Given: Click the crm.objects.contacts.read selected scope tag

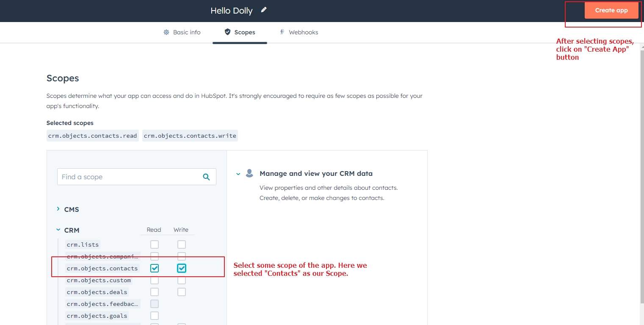Looking at the screenshot, I should (92, 136).
